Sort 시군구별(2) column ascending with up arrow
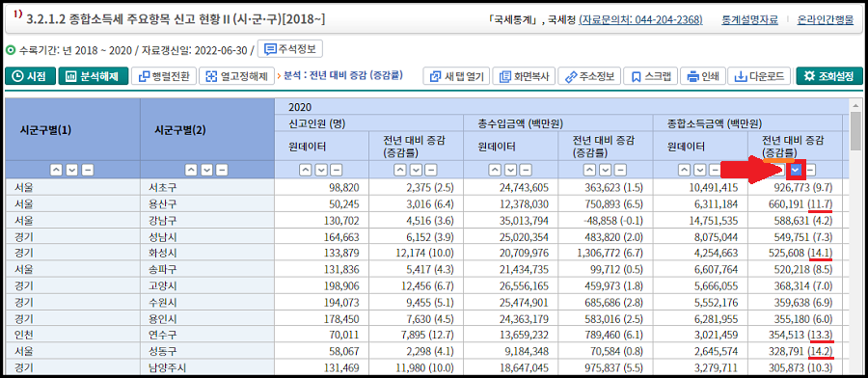The height and width of the screenshot is (378, 868). tap(191, 170)
